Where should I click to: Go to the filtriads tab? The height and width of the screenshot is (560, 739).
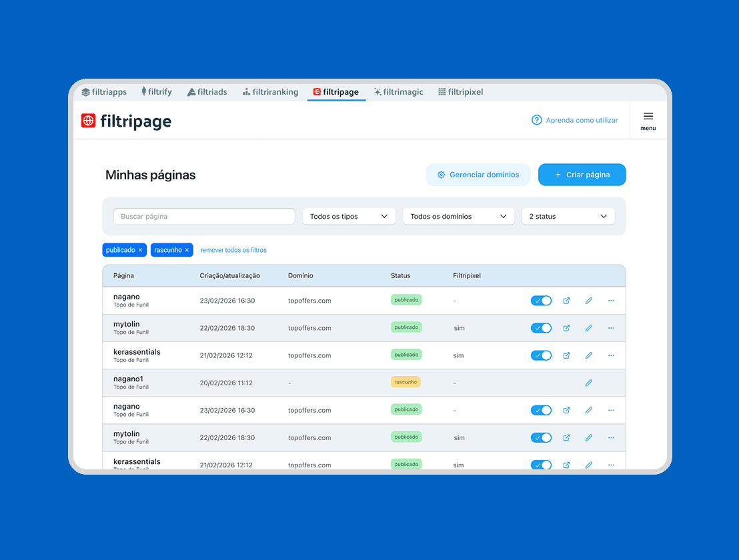pyautogui.click(x=207, y=92)
